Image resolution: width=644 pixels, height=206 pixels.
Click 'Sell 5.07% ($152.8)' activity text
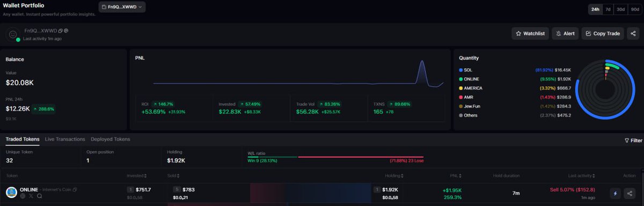coord(573,190)
